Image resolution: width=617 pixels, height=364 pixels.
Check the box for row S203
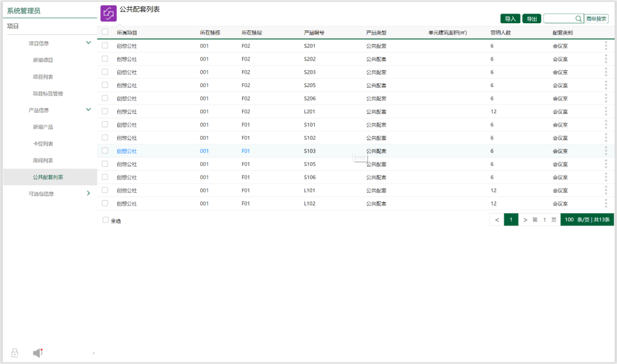point(105,72)
